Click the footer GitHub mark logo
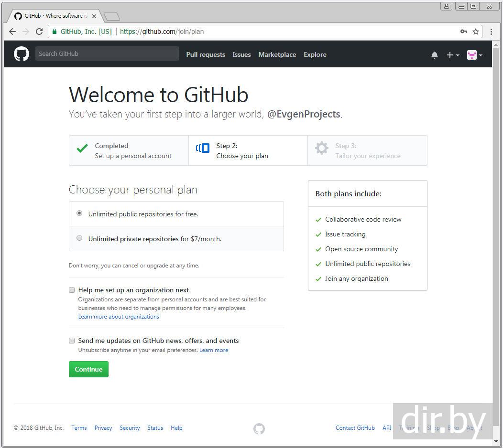Image resolution: width=503 pixels, height=448 pixels. pos(259,428)
